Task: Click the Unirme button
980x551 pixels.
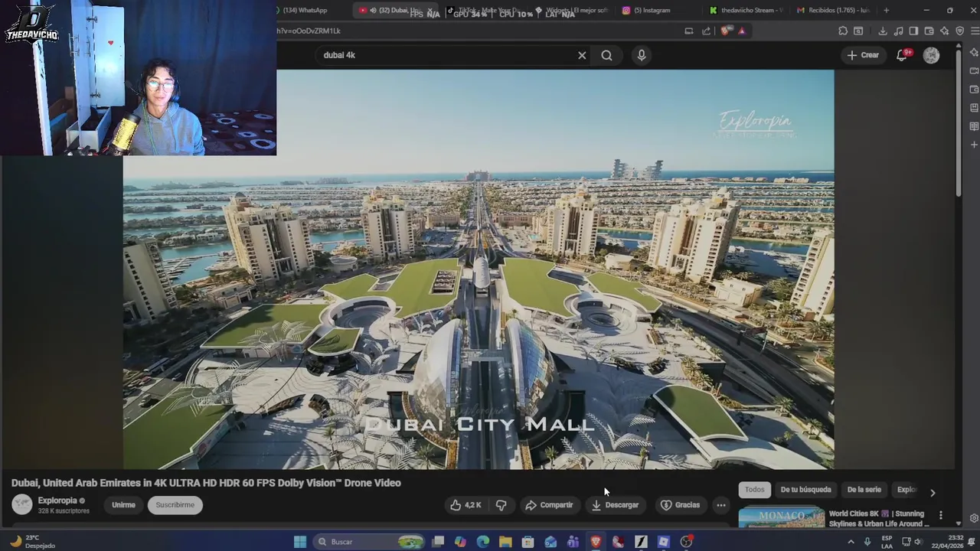Action: point(123,505)
